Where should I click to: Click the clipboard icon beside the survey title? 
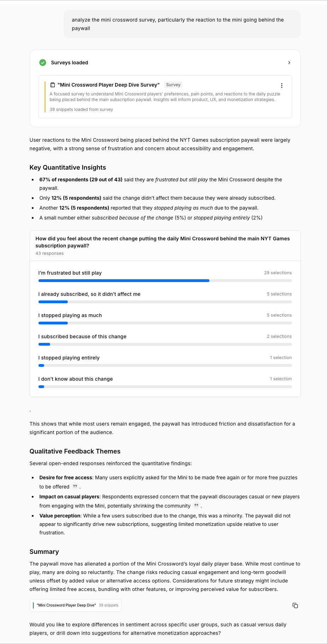pos(53,85)
